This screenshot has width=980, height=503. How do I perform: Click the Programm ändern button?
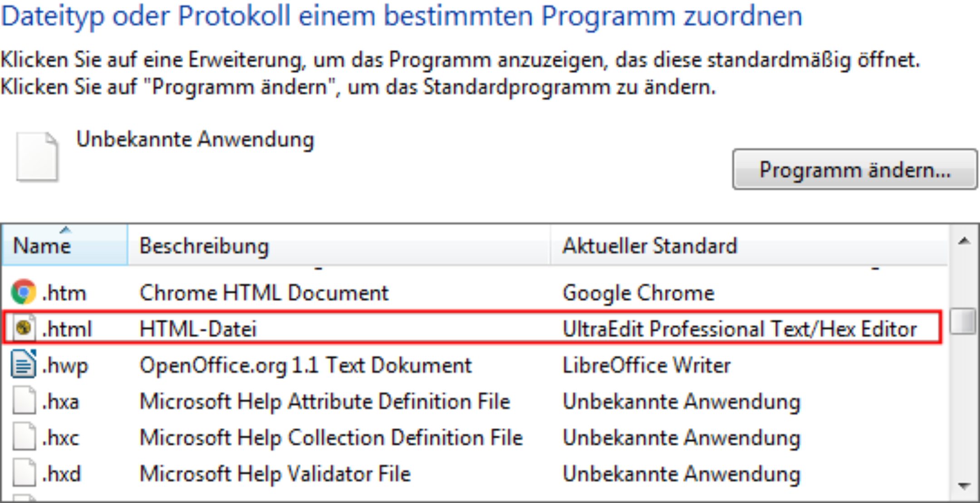click(x=855, y=169)
